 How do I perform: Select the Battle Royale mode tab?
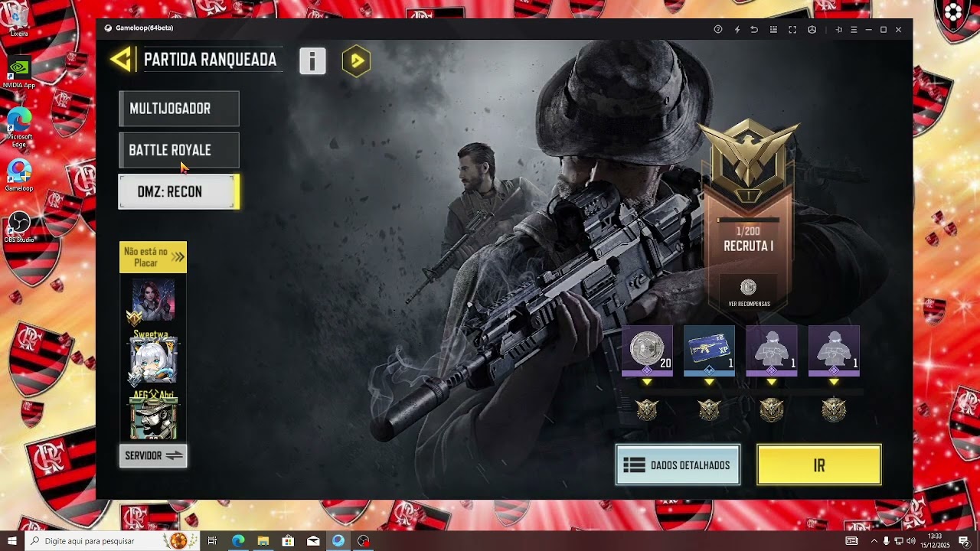tap(179, 150)
